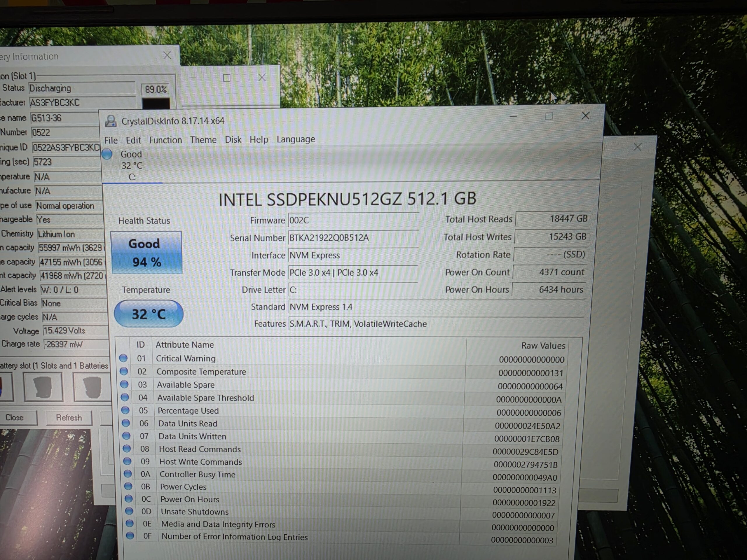The image size is (747, 560).
Task: Open the Theme menu
Action: click(x=203, y=140)
